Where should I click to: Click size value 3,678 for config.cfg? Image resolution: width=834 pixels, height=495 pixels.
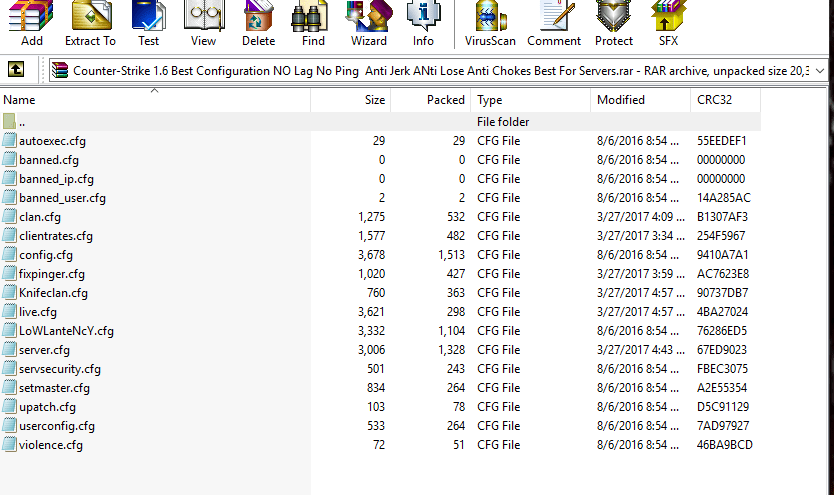tap(371, 255)
